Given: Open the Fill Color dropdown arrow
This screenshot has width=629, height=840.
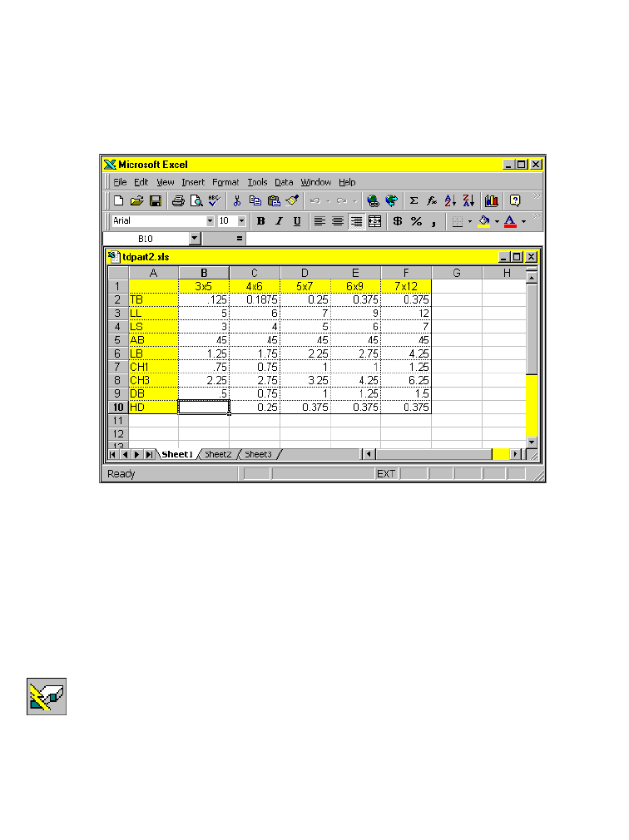Looking at the screenshot, I should tap(497, 221).
